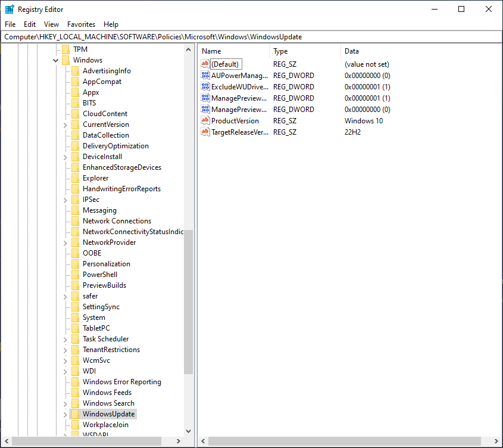
Task: Expand the Windows Search key
Action: pyautogui.click(x=65, y=404)
